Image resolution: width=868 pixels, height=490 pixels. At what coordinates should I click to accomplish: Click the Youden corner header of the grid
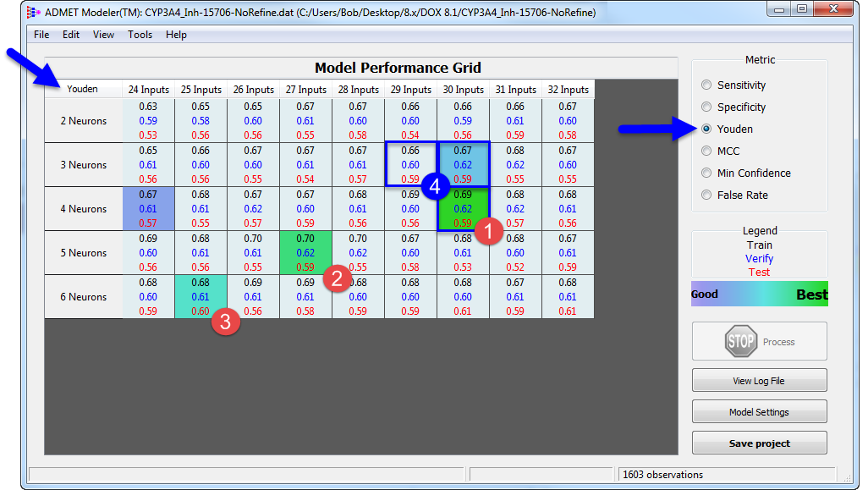point(82,89)
